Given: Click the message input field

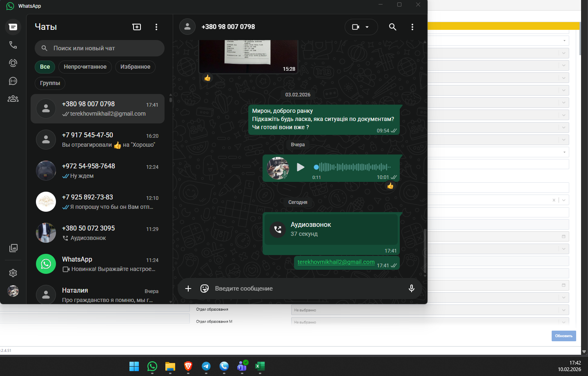Looking at the screenshot, I should (308, 289).
